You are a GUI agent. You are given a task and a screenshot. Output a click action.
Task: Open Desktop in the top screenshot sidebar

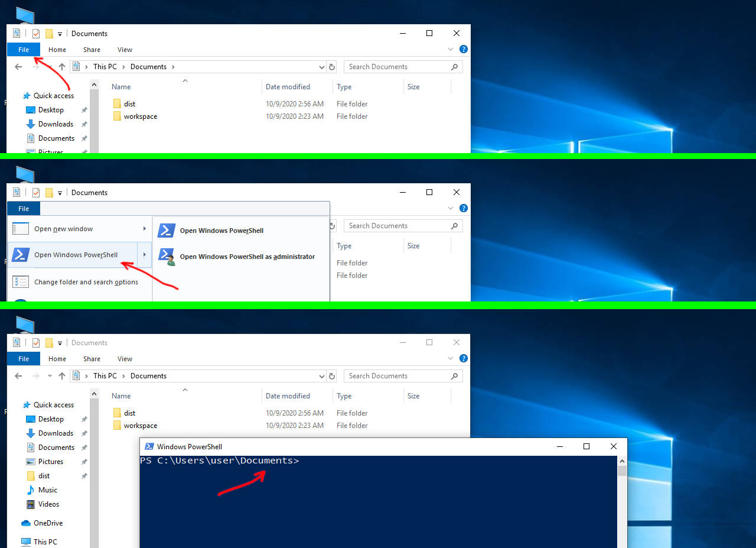pyautogui.click(x=51, y=110)
